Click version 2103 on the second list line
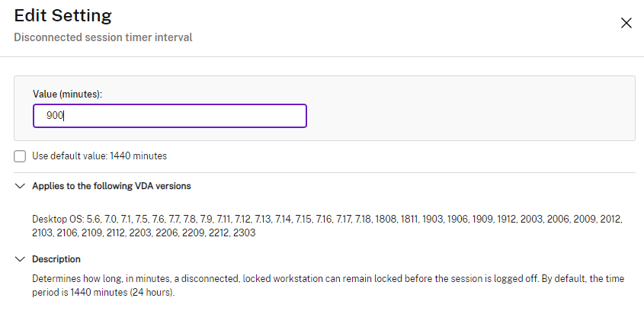 coord(43,233)
